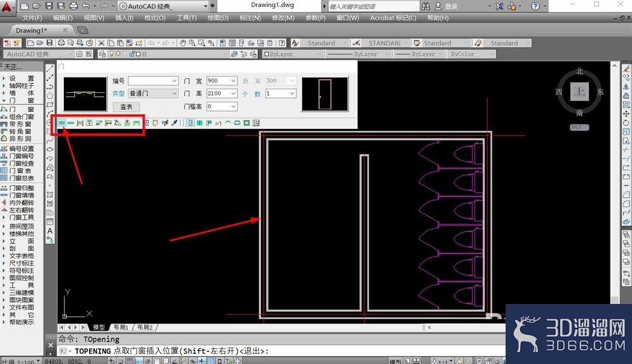
Task: Expand the 墙体 tree item
Action: click(20, 93)
